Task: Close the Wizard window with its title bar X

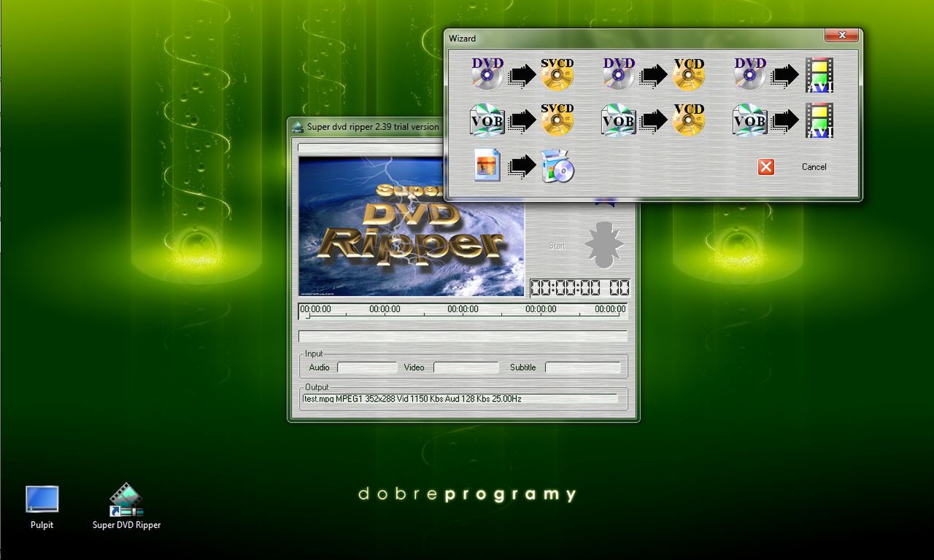Action: pyautogui.click(x=841, y=36)
